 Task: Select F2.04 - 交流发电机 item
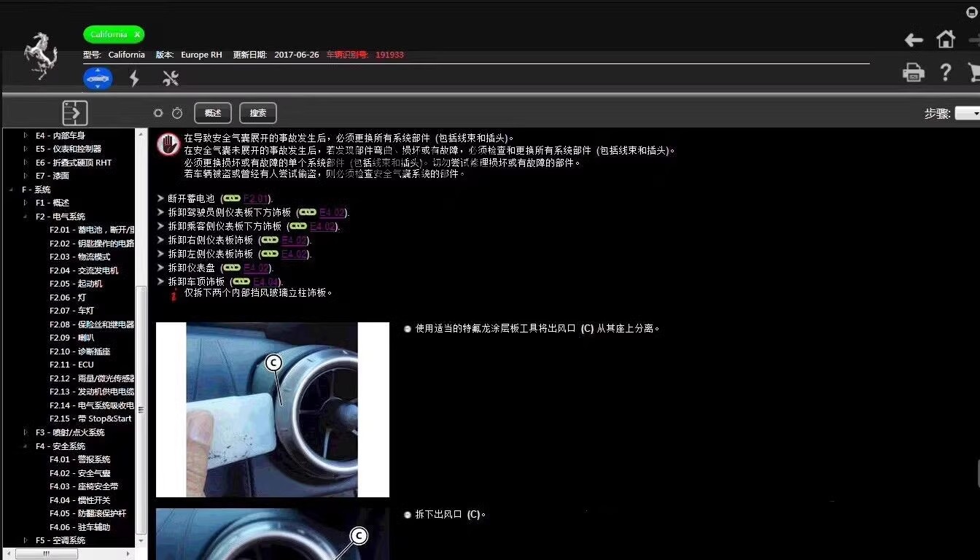pos(84,271)
